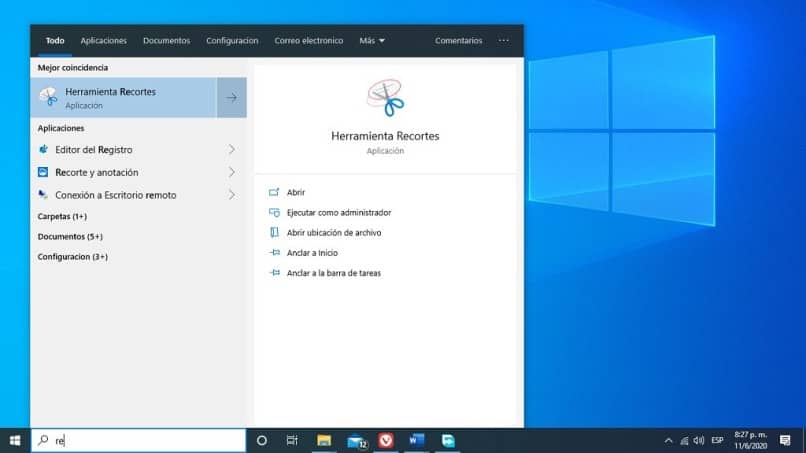Click the large Herramienta Recortes scissors icon
Screen dimensions: 806x453
pyautogui.click(x=385, y=98)
